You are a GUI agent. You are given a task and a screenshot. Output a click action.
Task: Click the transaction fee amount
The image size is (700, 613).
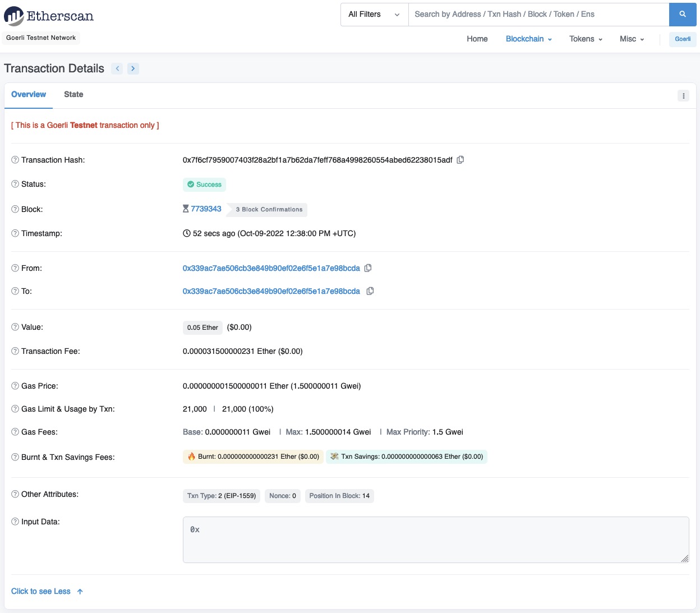point(243,351)
